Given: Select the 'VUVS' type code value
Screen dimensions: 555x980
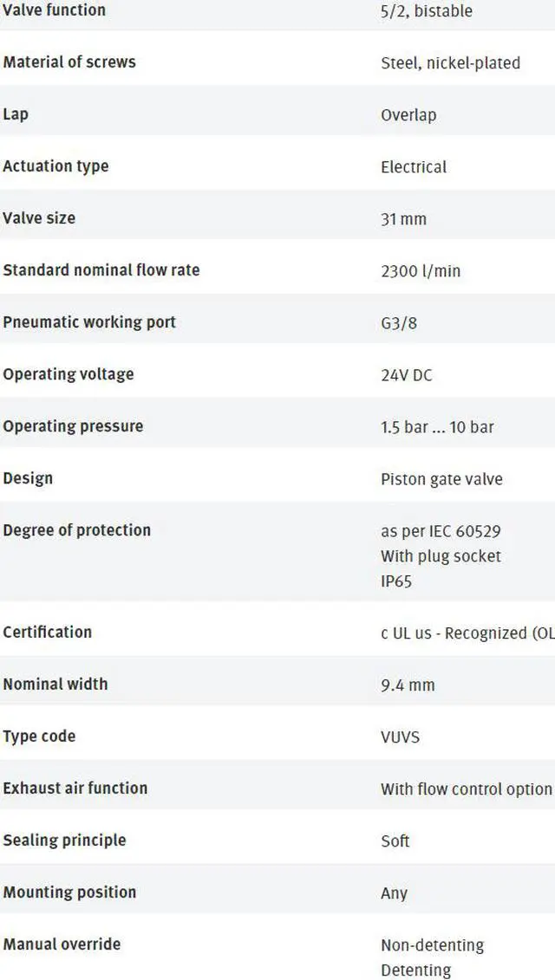Looking at the screenshot, I should coord(400,737).
